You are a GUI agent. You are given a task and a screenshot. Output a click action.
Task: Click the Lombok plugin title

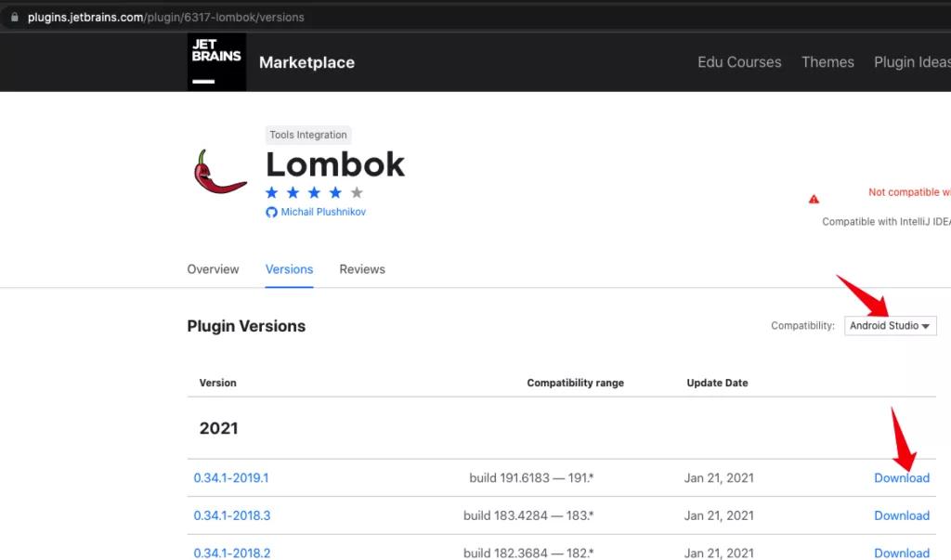[x=334, y=164]
